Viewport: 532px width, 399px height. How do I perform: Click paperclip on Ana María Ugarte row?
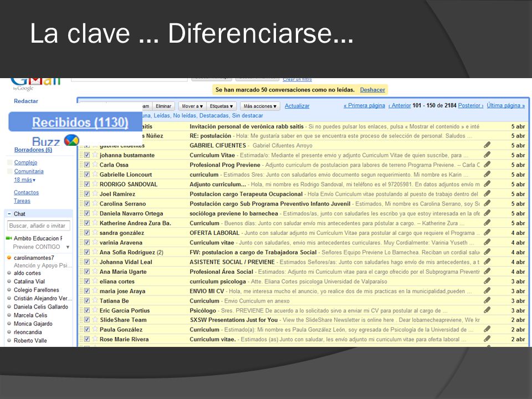pos(487,271)
